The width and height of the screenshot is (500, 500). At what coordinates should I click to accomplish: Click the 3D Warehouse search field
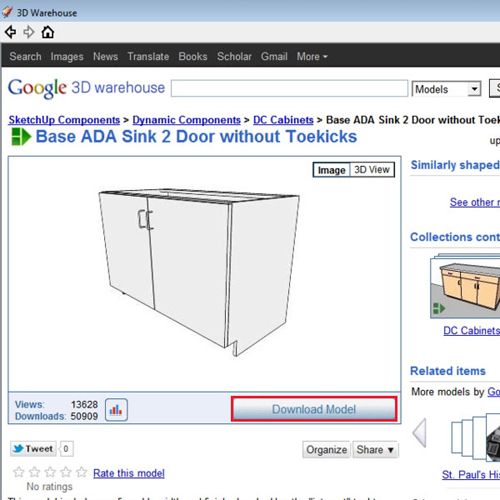click(289, 88)
